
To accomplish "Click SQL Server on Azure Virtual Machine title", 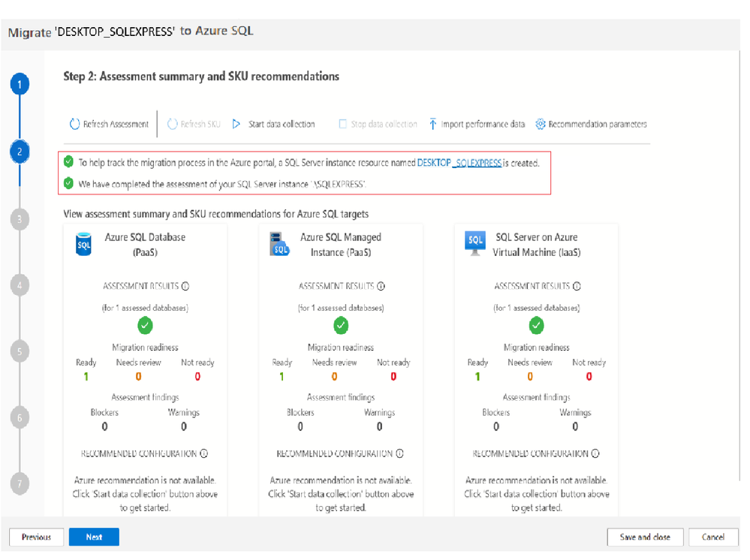I will coord(537,245).
